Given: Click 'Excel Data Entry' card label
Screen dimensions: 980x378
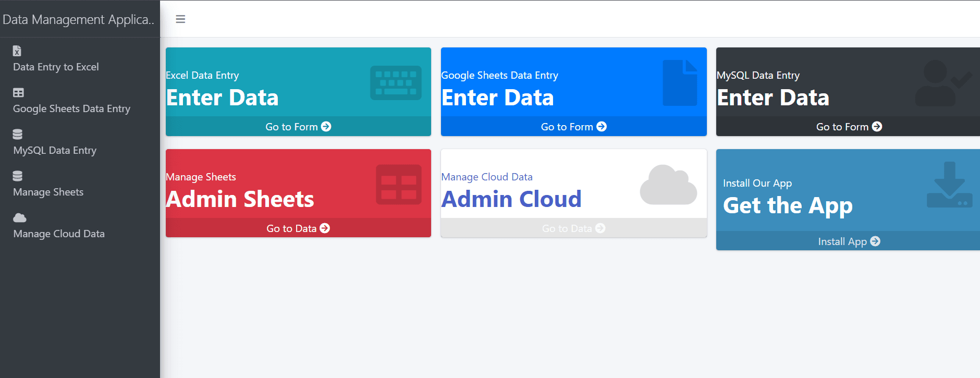Looking at the screenshot, I should pyautogui.click(x=202, y=75).
